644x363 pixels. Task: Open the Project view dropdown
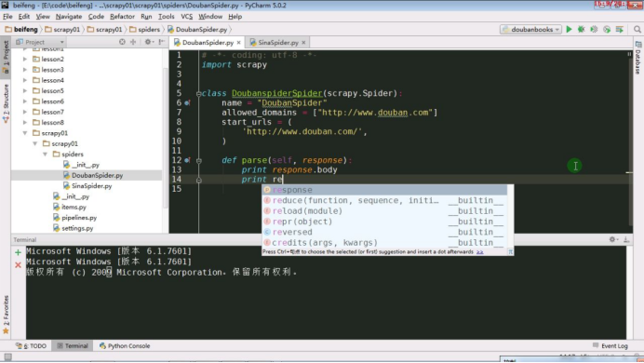click(x=39, y=42)
